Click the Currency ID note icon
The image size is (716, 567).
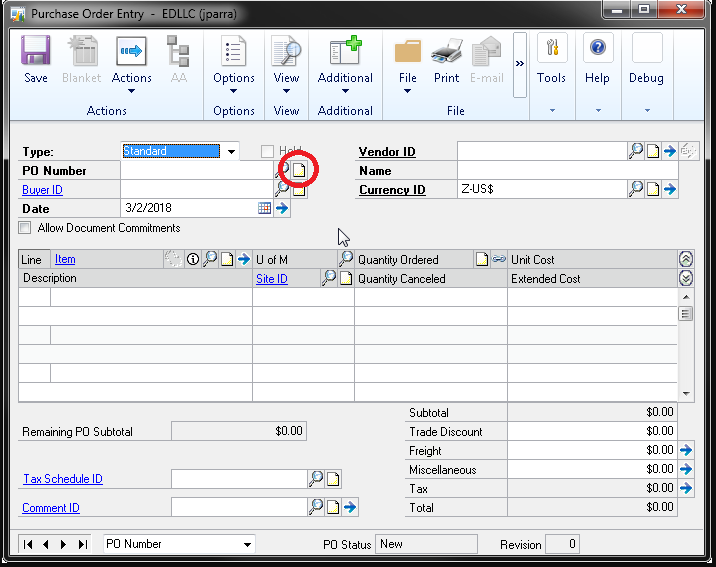pos(653,189)
